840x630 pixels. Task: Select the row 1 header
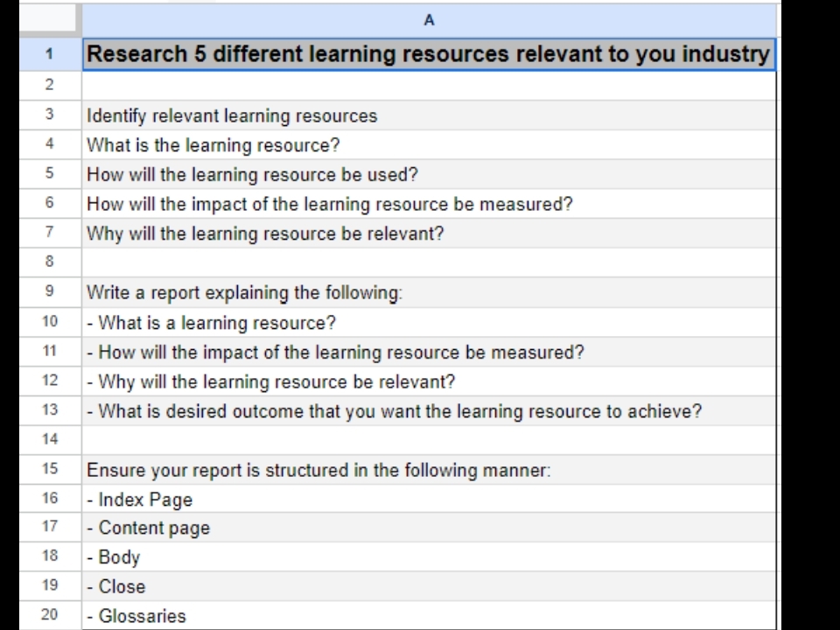coord(50,53)
